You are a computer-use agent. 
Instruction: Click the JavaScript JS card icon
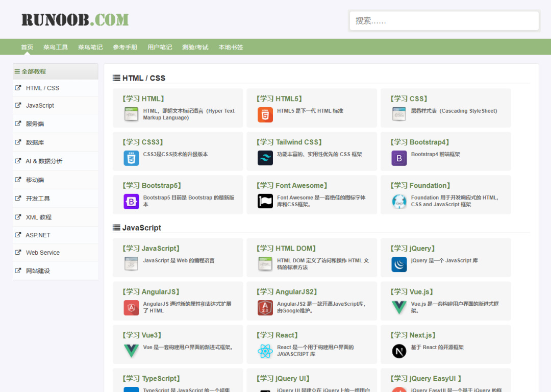click(131, 264)
